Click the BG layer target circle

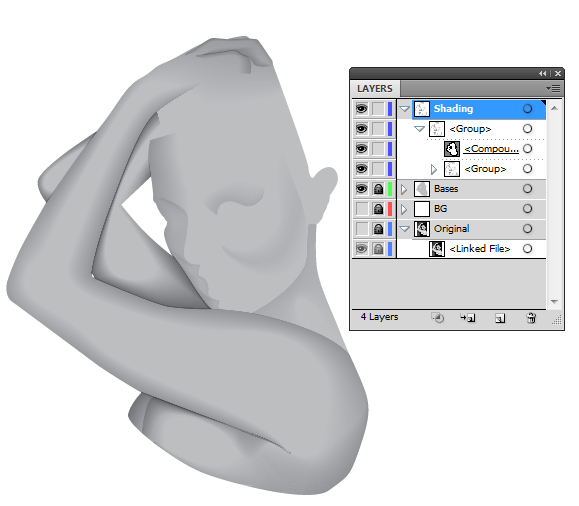point(528,209)
